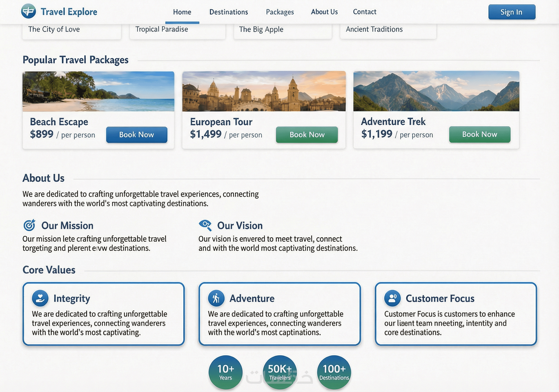Click the Travel Explore airplane logo icon
The image size is (559, 392).
[x=29, y=11]
